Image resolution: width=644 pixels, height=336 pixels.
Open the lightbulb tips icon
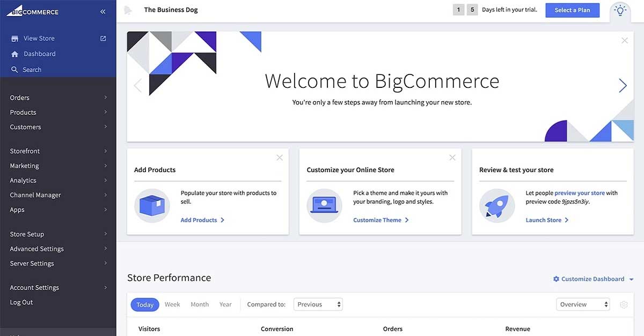620,10
